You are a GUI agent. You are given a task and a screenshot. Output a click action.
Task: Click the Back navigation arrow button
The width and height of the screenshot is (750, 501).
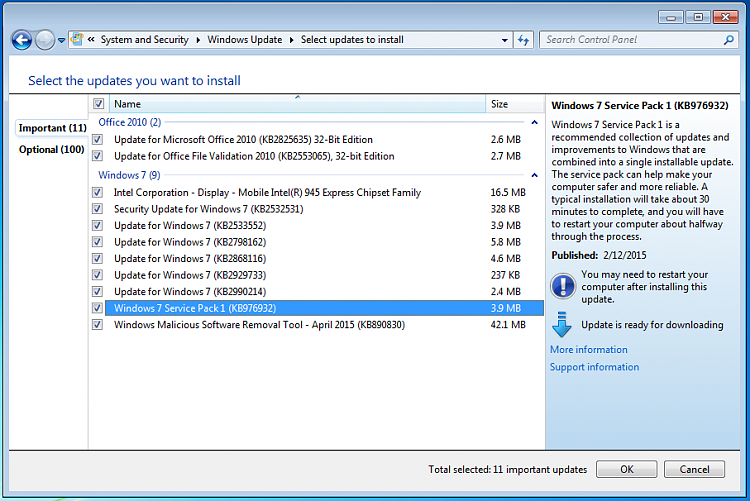click(22, 40)
